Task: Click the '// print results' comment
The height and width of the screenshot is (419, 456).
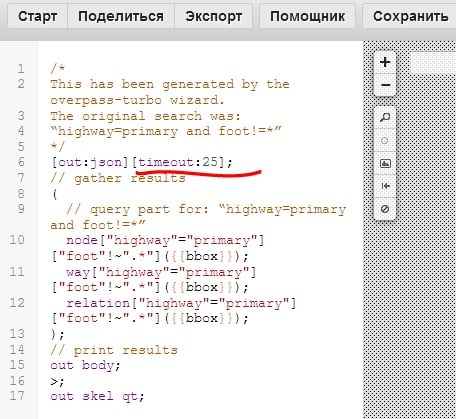Action: pos(114,350)
